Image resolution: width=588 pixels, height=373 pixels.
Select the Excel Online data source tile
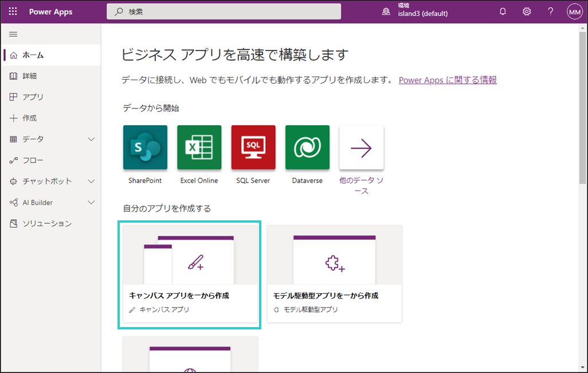point(199,147)
